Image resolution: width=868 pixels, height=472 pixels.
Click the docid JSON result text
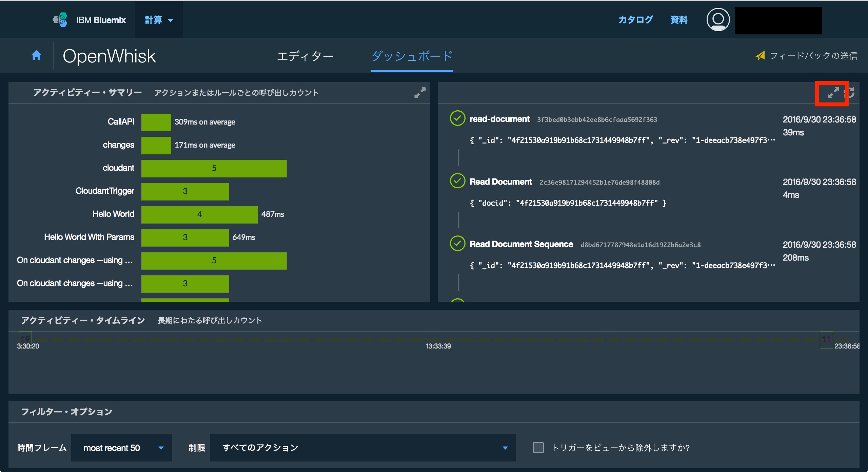point(568,203)
